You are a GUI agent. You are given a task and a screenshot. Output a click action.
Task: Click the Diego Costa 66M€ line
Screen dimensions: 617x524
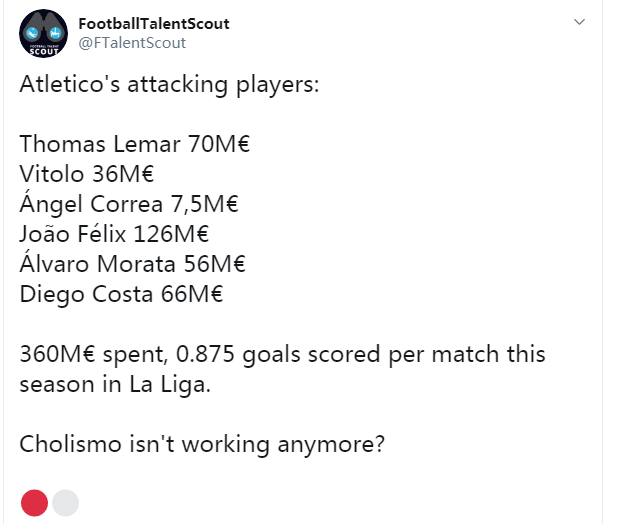[x=122, y=294]
